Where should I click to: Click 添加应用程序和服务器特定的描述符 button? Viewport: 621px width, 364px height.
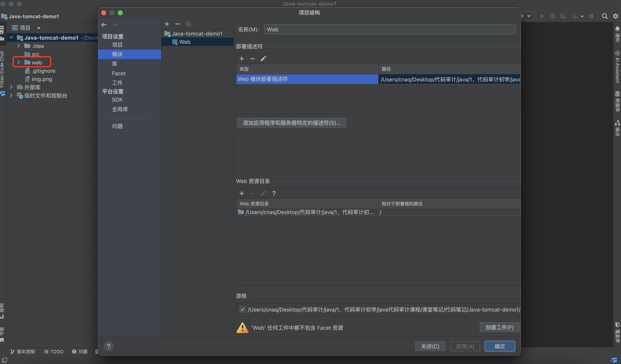291,123
